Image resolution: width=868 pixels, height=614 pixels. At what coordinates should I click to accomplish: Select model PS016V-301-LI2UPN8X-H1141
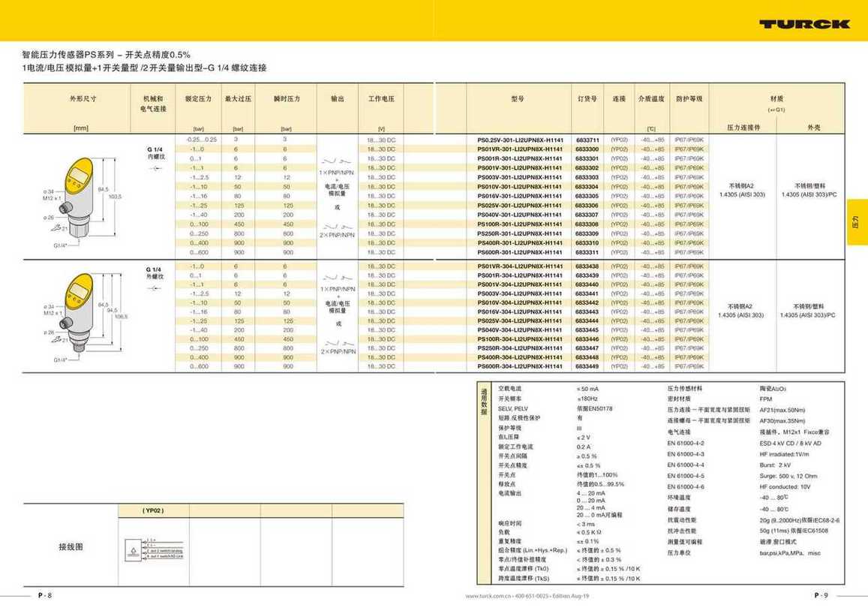pyautogui.click(x=521, y=196)
